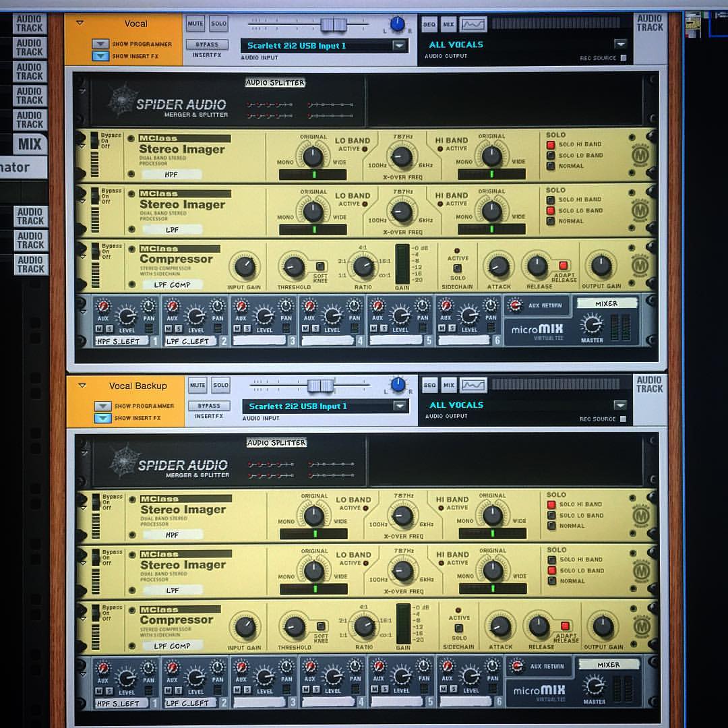Click the MIX button on Vocal Backup device
The width and height of the screenshot is (728, 728).
tap(448, 385)
